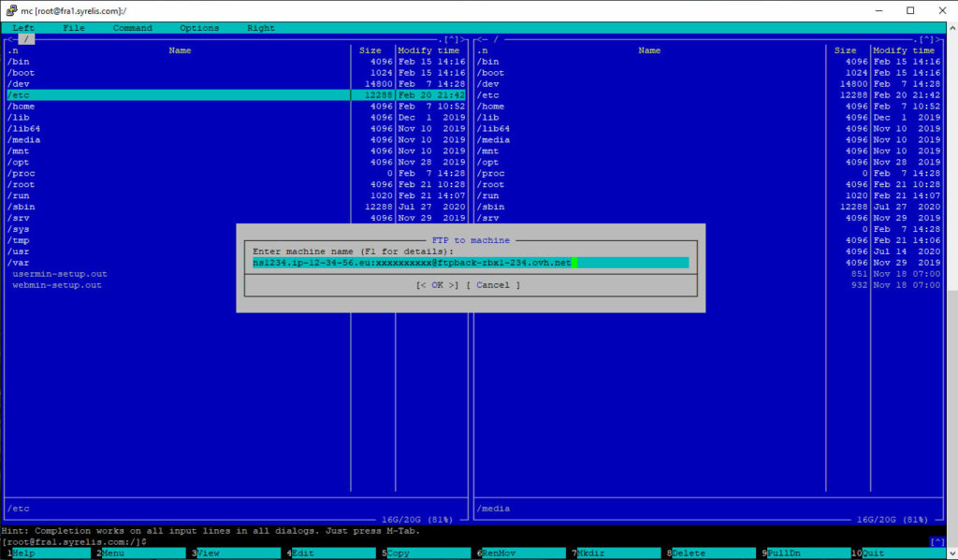Select usermin-setup.out file in left panel

60,274
